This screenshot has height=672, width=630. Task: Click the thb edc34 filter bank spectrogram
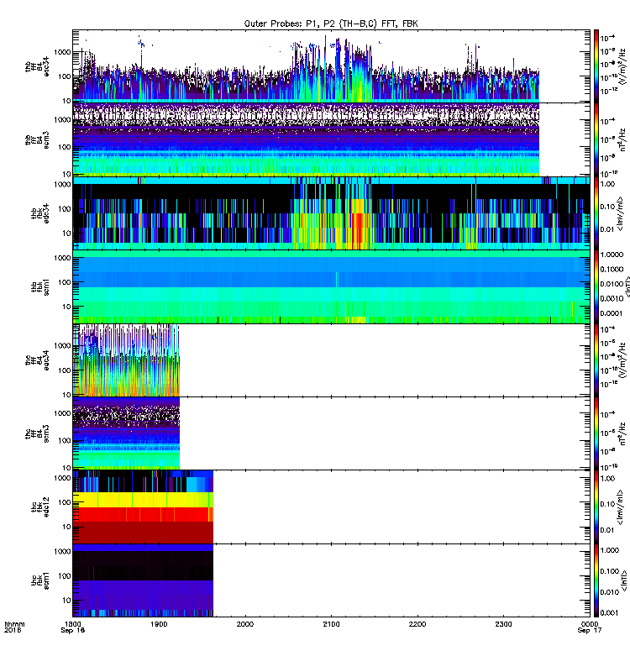(331, 213)
